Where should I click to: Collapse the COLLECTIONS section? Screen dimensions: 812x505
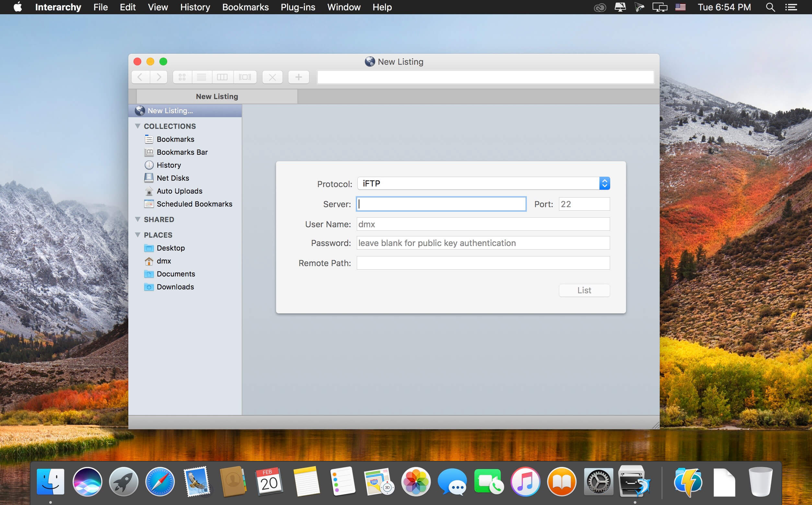[138, 126]
